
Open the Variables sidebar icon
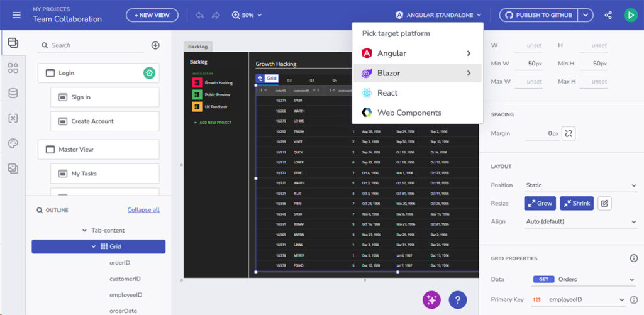(13, 118)
